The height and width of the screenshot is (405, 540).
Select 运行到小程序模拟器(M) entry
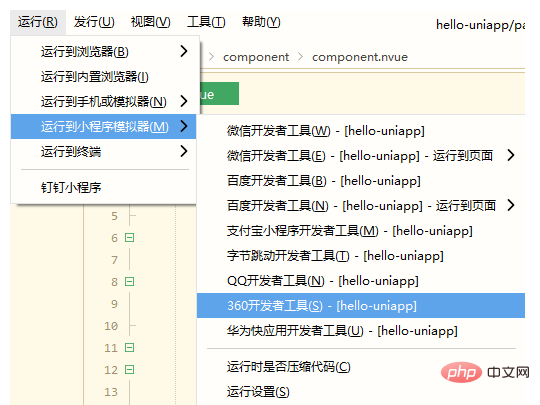click(x=104, y=126)
